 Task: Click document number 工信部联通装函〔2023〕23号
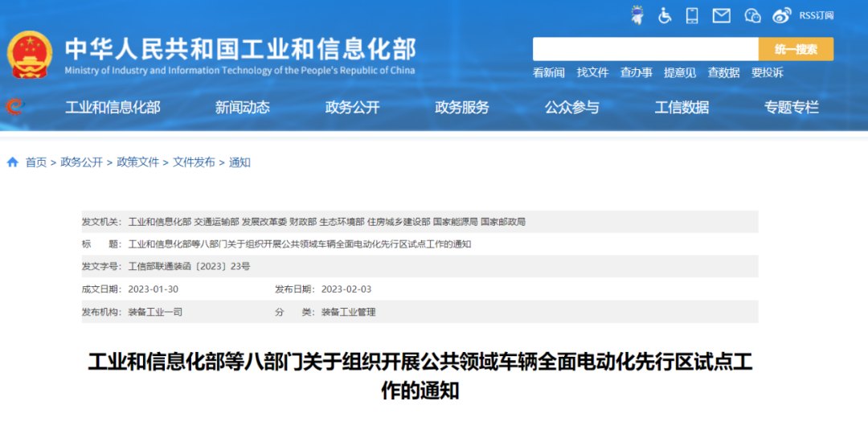pos(189,266)
